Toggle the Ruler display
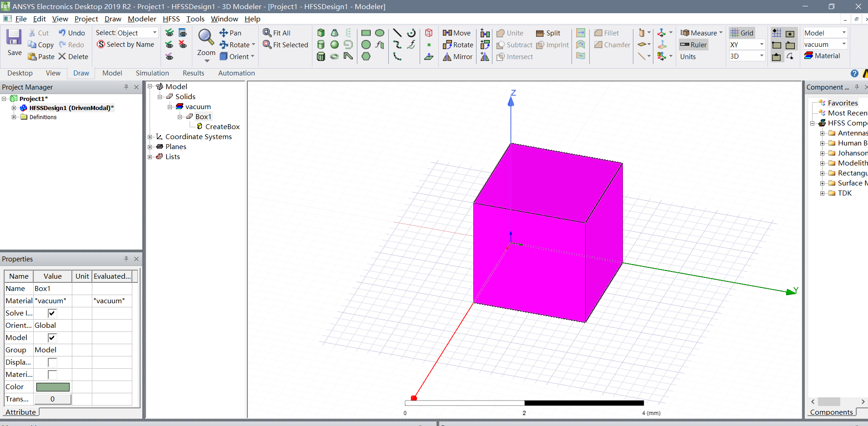This screenshot has width=868, height=426. (693, 45)
